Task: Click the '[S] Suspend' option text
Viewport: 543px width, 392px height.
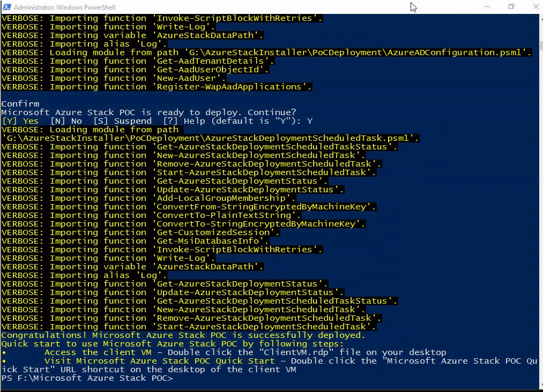Action: pyautogui.click(x=123, y=121)
